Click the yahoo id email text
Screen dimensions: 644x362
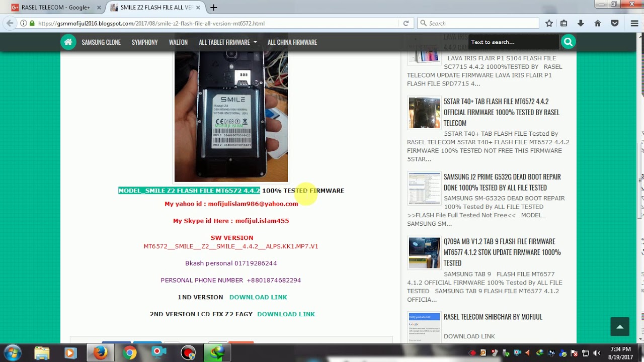point(231,204)
